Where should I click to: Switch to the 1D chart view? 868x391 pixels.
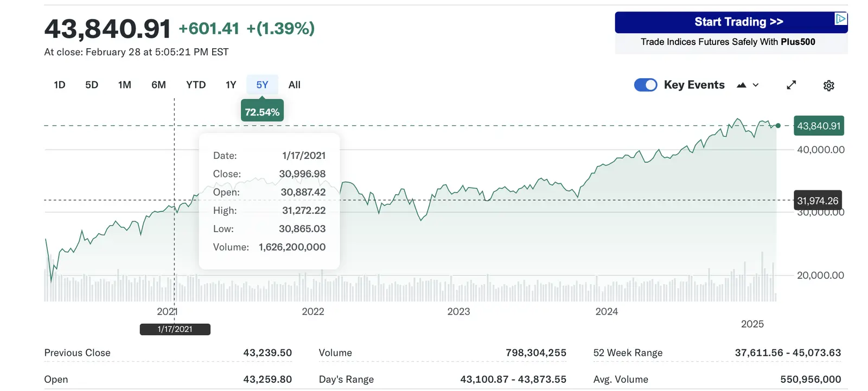(59, 85)
